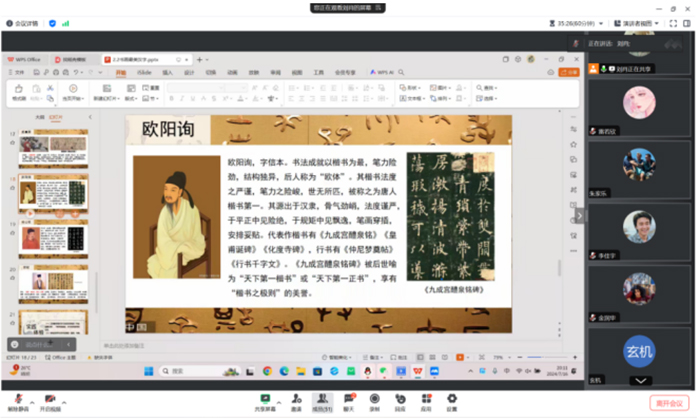Image resolution: width=700 pixels, height=420 pixels.
Task: Open the meeting chat icon
Action: [x=349, y=399]
